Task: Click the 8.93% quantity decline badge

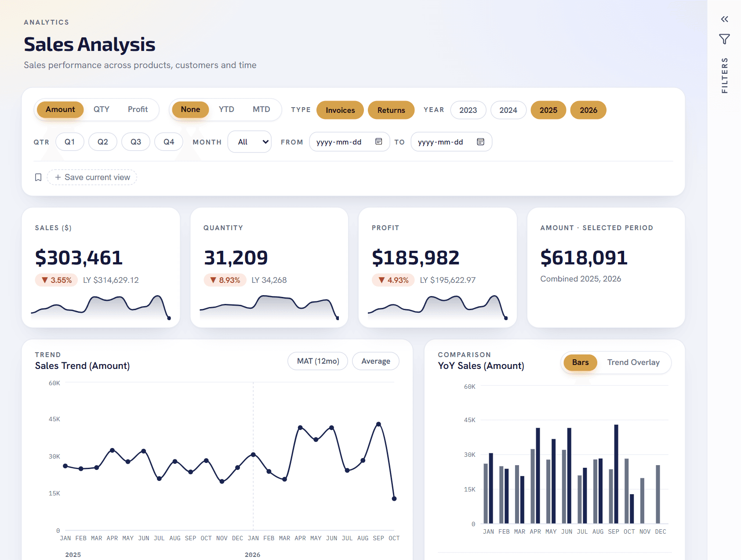Action: [x=225, y=280]
